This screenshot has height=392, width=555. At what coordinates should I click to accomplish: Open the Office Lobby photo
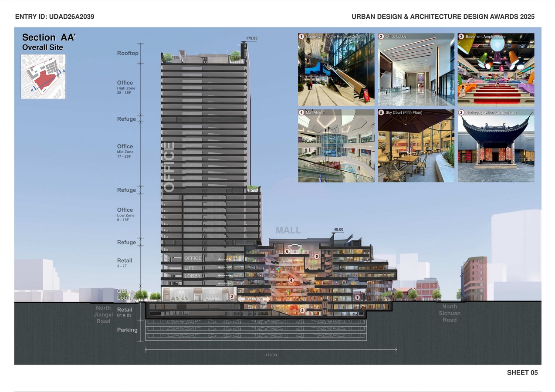pos(416,70)
